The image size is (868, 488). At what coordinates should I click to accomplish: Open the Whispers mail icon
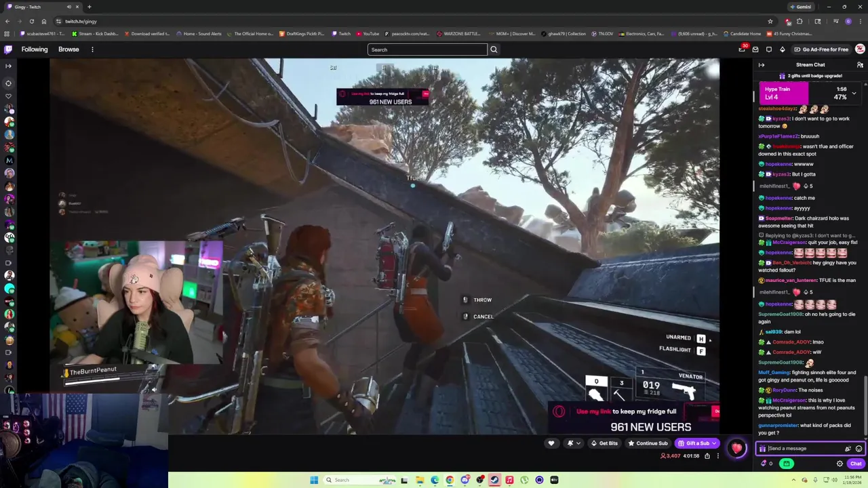click(x=755, y=49)
